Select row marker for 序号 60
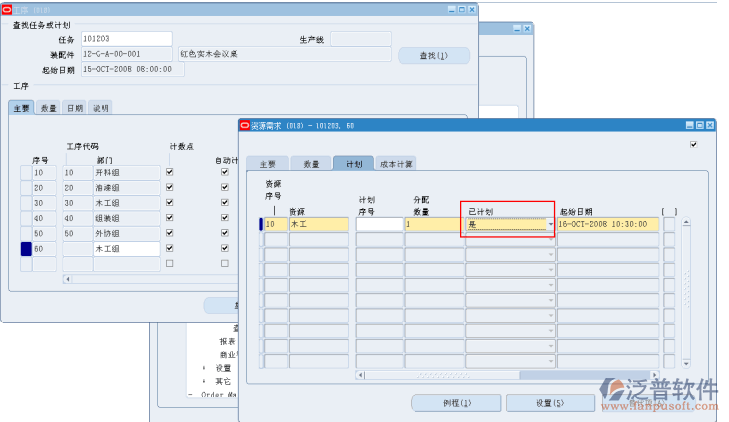729x422 pixels. pos(26,248)
